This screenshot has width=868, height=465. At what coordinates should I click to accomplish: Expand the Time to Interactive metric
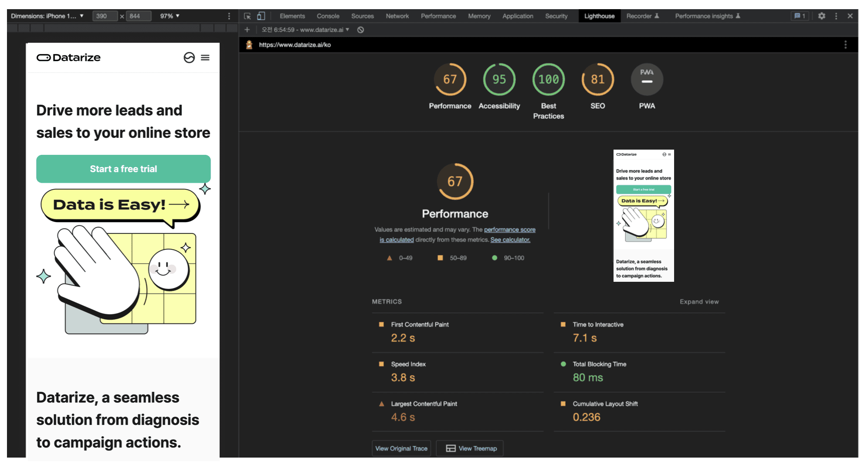(639, 332)
